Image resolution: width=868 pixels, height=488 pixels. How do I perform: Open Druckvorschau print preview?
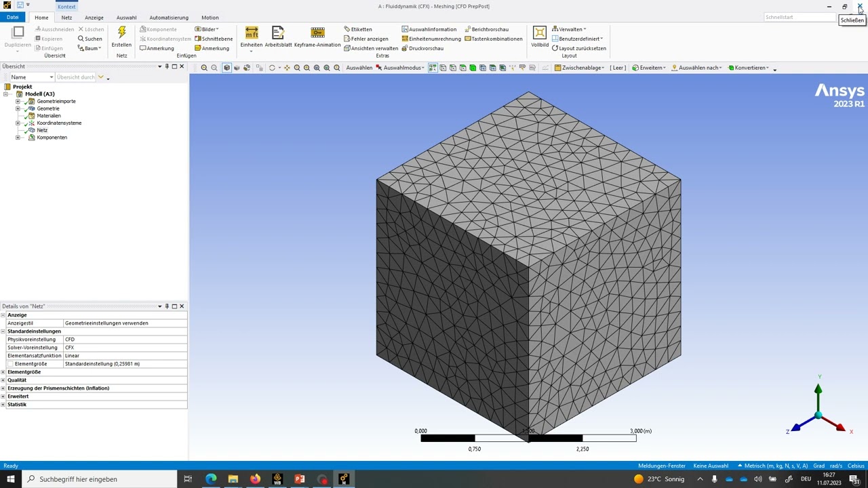[x=422, y=48]
